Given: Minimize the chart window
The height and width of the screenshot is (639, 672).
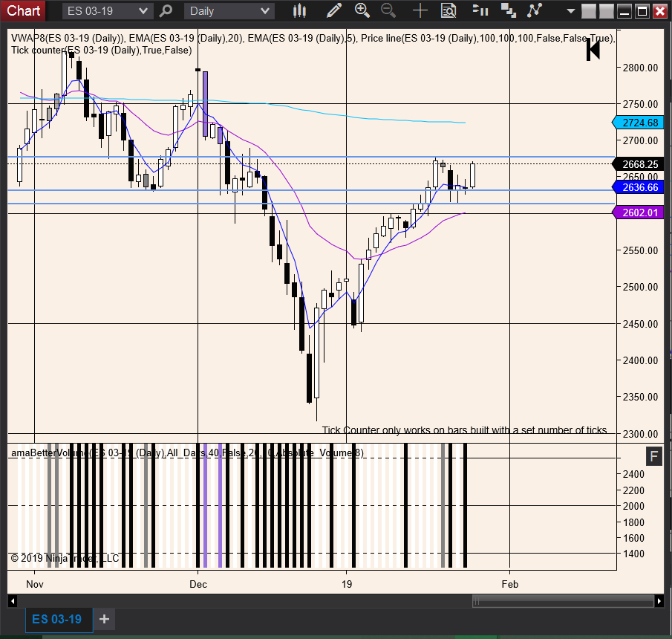Looking at the screenshot, I should tap(624, 11).
